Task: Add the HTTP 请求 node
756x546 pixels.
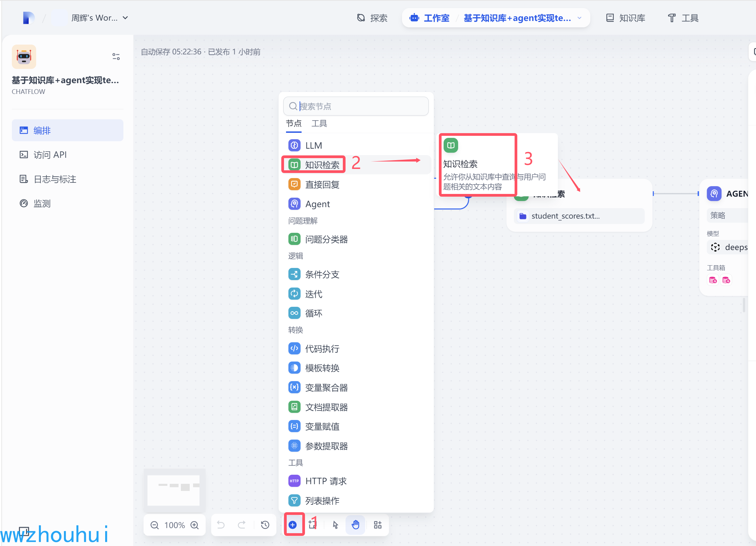Action: [x=326, y=481]
